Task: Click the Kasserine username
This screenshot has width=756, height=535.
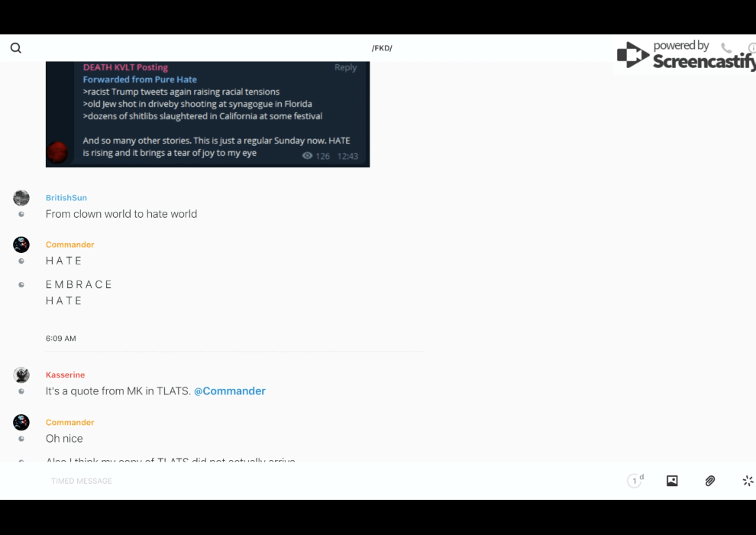Action: [x=65, y=374]
